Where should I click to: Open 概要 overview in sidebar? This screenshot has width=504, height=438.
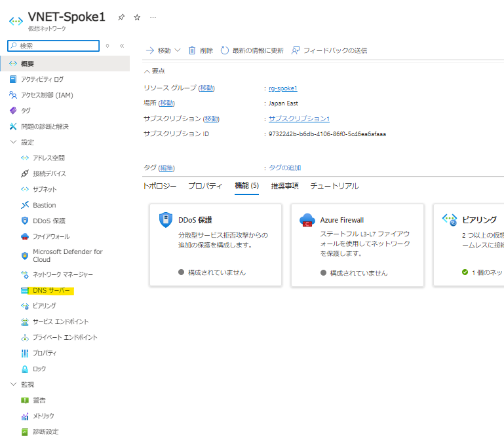tap(65, 64)
